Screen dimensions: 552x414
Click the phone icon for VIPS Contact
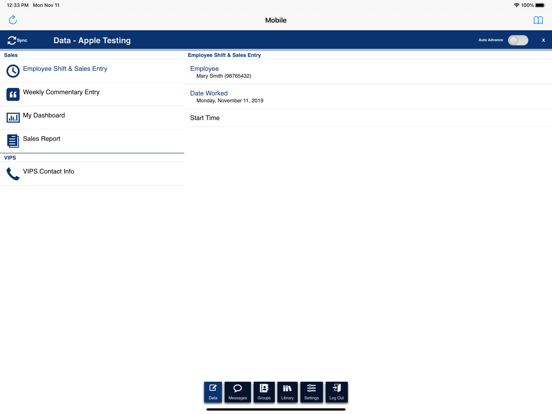coord(13,174)
